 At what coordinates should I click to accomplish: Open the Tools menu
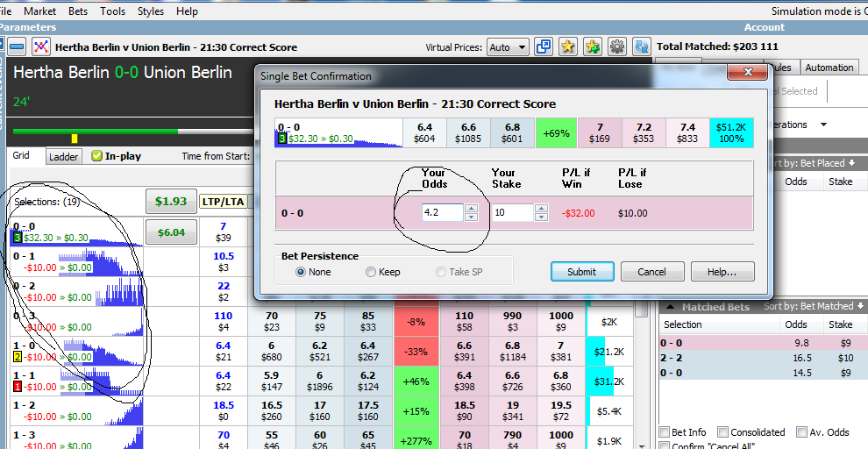pyautogui.click(x=112, y=11)
